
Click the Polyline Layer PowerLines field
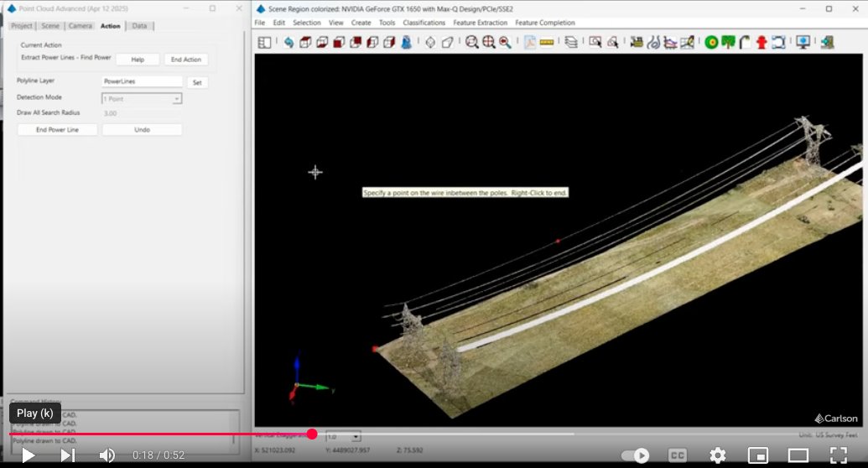(x=142, y=81)
